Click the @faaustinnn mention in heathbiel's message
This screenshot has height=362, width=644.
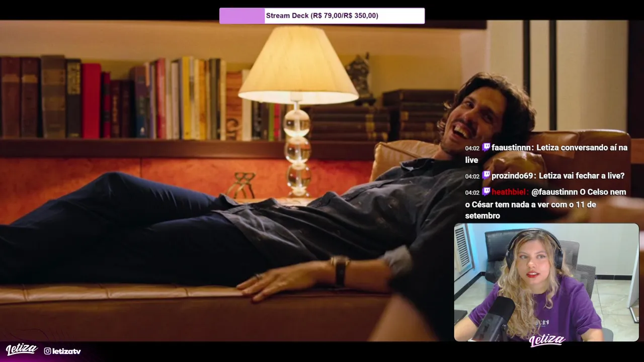point(554,192)
